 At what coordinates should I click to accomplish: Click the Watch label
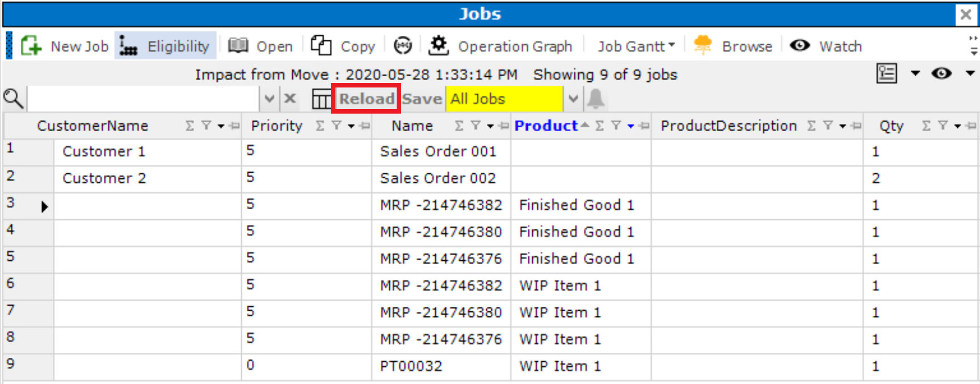coord(840,47)
